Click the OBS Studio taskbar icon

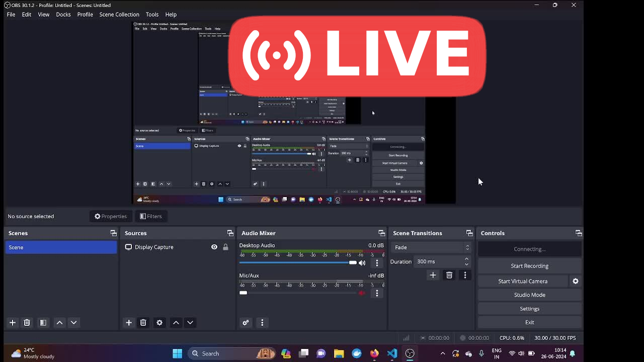click(x=410, y=353)
